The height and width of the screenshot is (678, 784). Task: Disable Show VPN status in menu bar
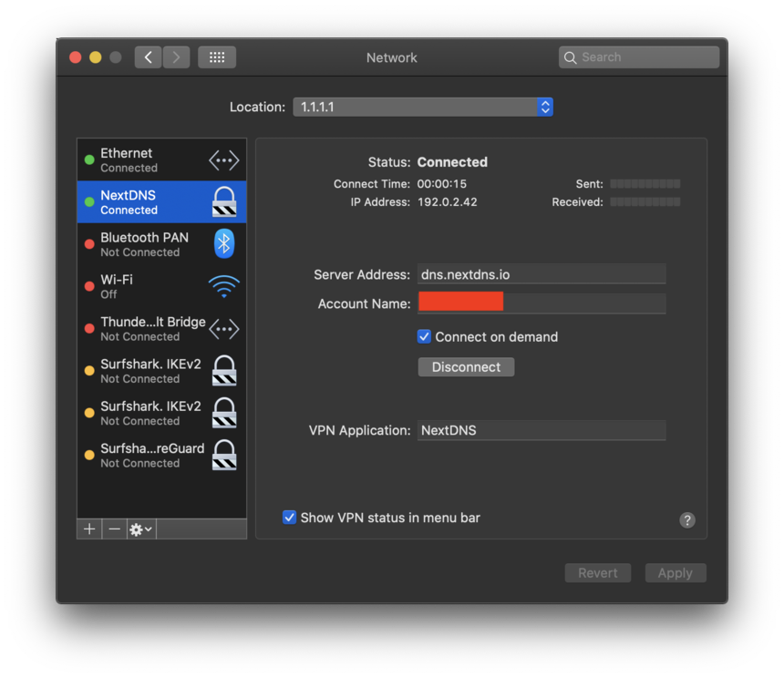(289, 517)
